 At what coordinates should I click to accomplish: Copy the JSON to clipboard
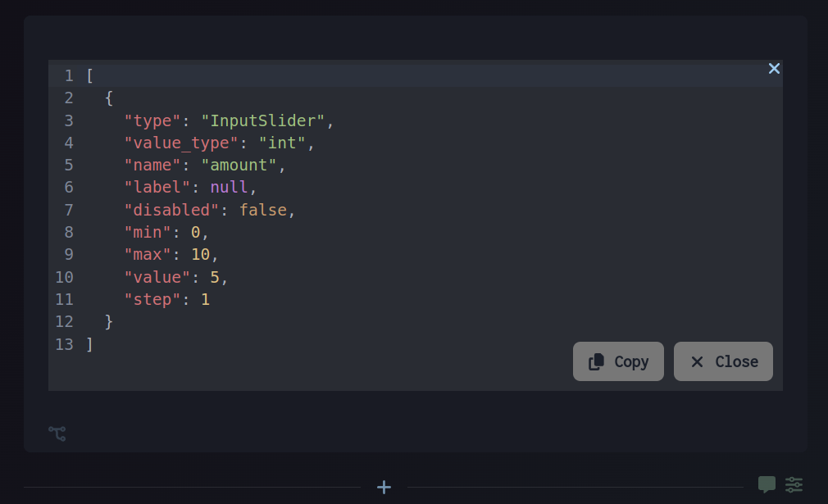tap(618, 361)
